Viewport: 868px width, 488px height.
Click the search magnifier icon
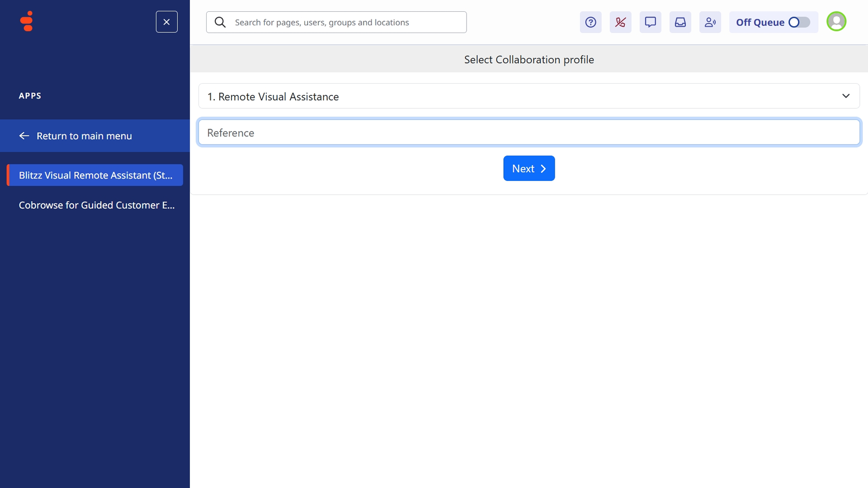click(x=220, y=22)
